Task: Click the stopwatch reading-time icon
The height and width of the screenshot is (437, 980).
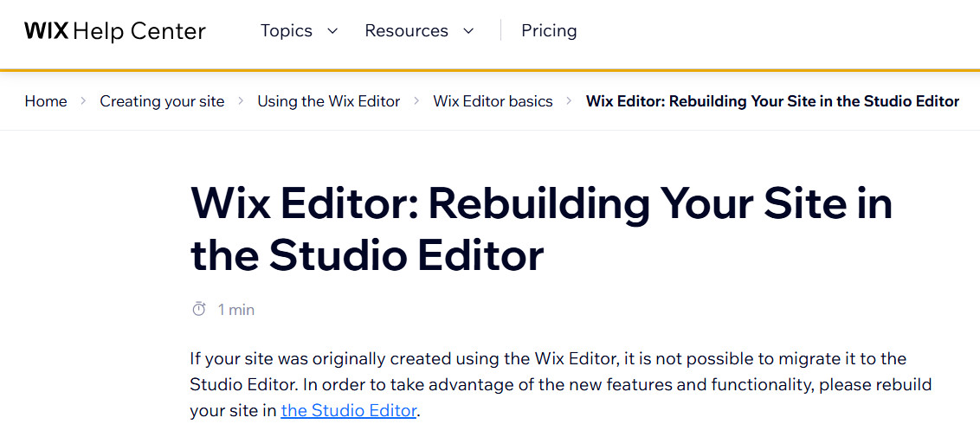Action: pyautogui.click(x=199, y=309)
